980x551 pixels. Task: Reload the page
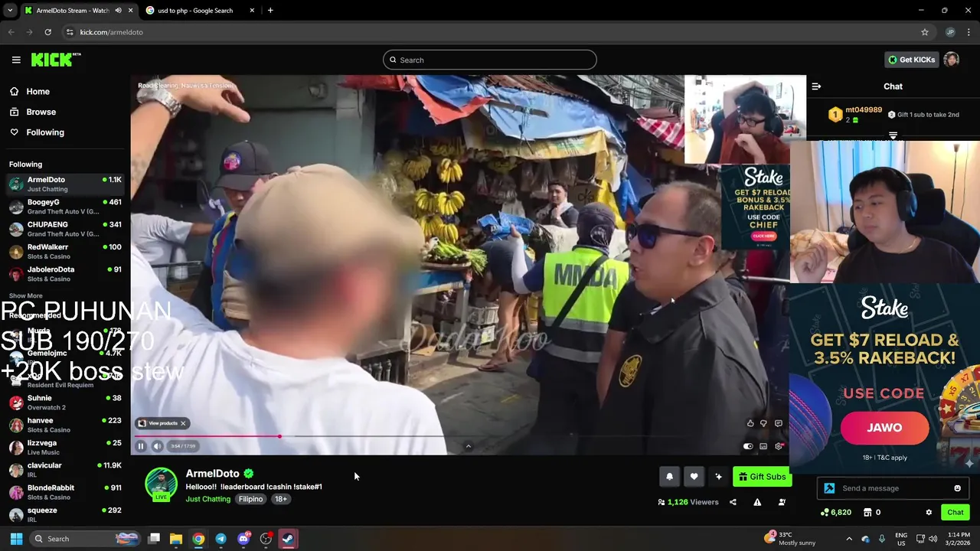(47, 32)
